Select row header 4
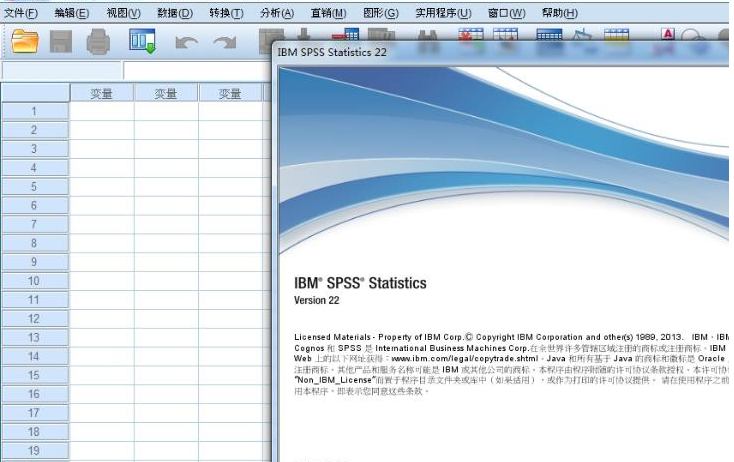 35,168
